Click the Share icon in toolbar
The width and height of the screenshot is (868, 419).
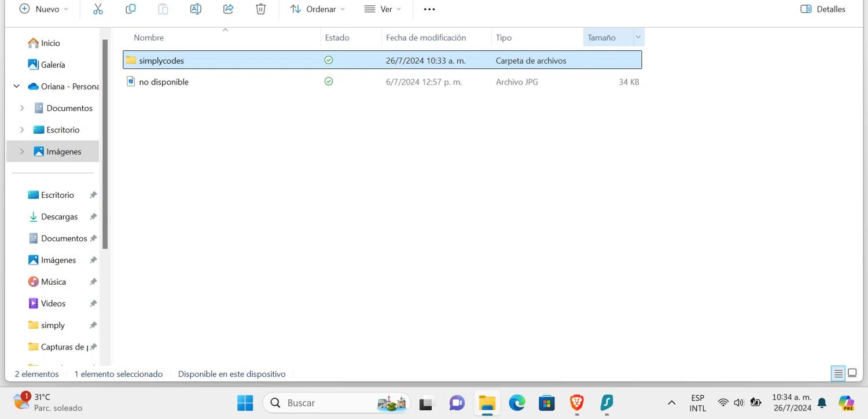point(229,9)
